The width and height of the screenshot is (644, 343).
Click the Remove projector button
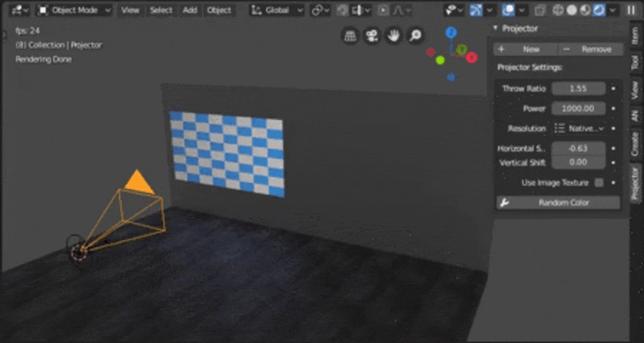pos(590,49)
